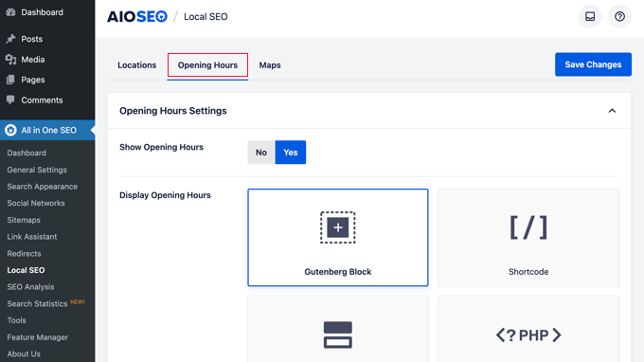Set Show Opening Hours to No
Image resolution: width=644 pixels, height=362 pixels.
261,153
